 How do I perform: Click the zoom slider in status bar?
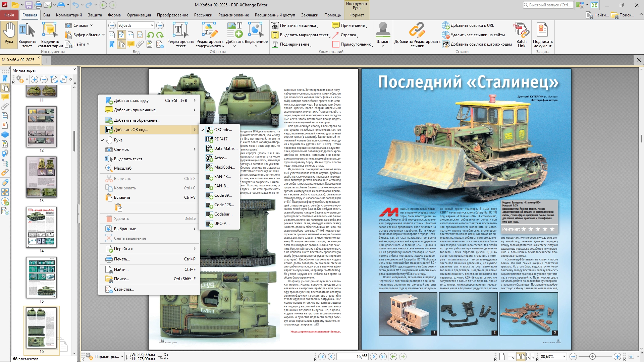pyautogui.click(x=593, y=357)
